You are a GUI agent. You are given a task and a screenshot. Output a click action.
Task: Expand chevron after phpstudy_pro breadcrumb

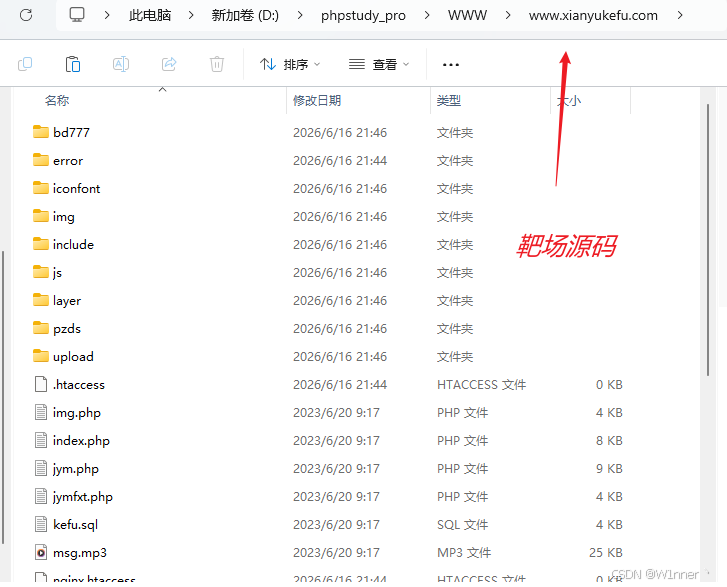coord(427,15)
